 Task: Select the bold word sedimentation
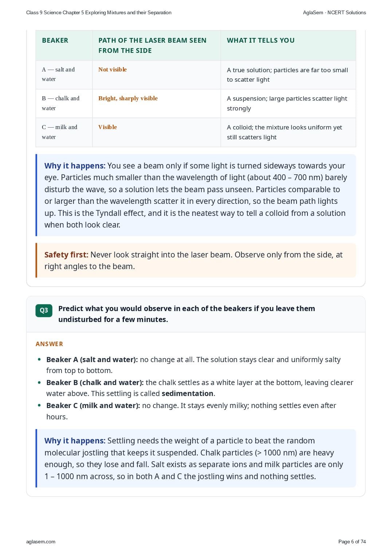[187, 393]
